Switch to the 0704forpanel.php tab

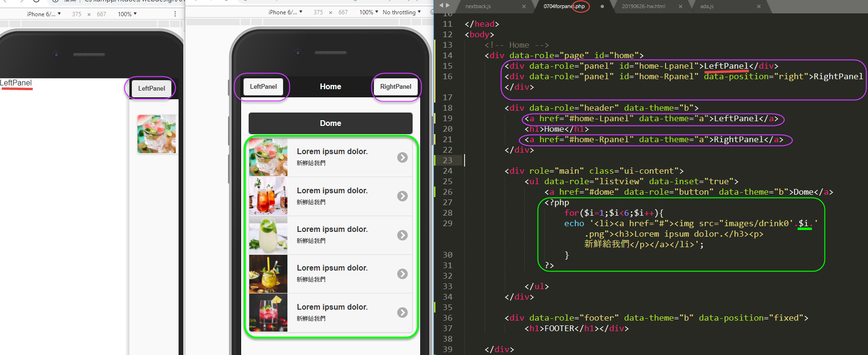tap(564, 7)
